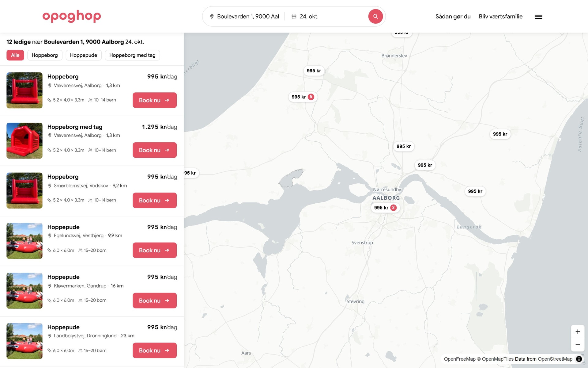
Task: Edit the address field Boulevarden 1, 9000 Aal
Action: pyautogui.click(x=248, y=17)
